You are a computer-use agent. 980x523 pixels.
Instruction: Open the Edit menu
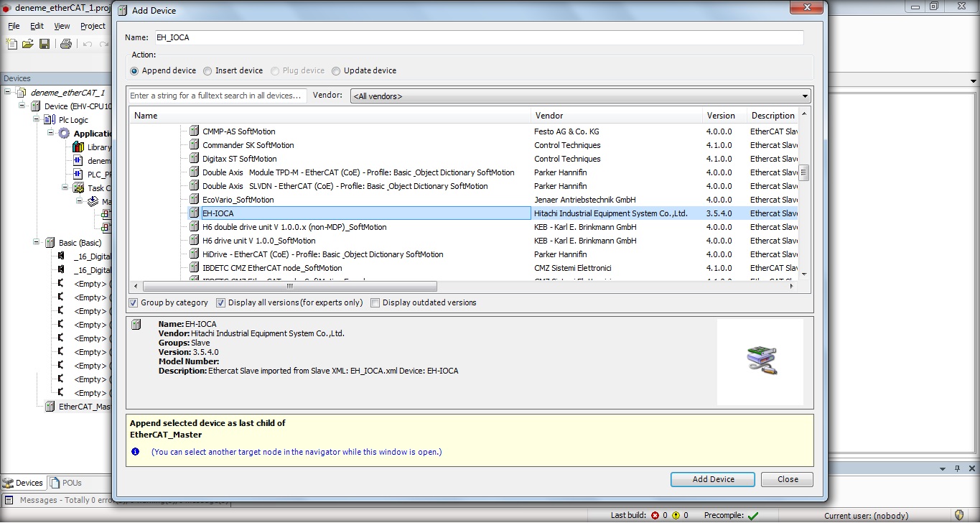tap(37, 26)
